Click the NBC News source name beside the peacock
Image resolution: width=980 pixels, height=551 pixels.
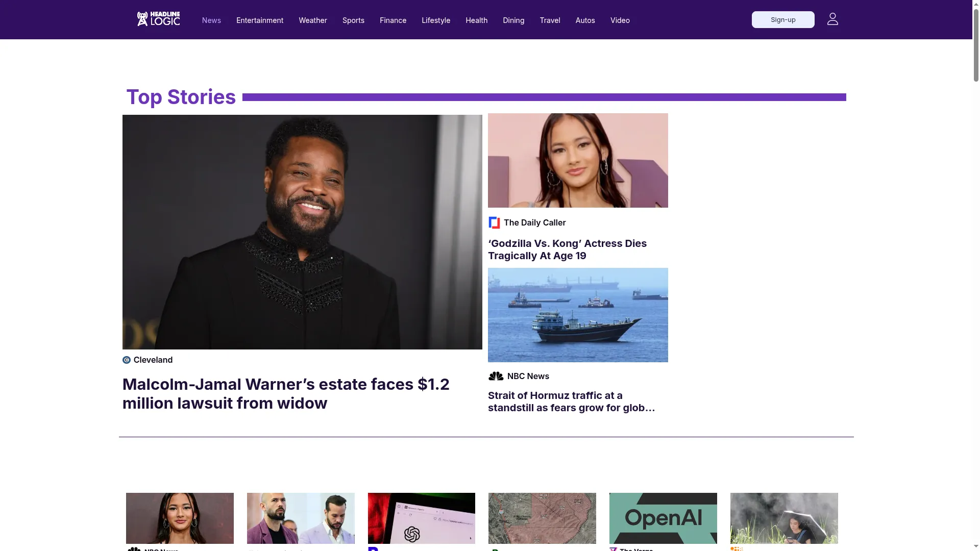tap(528, 377)
